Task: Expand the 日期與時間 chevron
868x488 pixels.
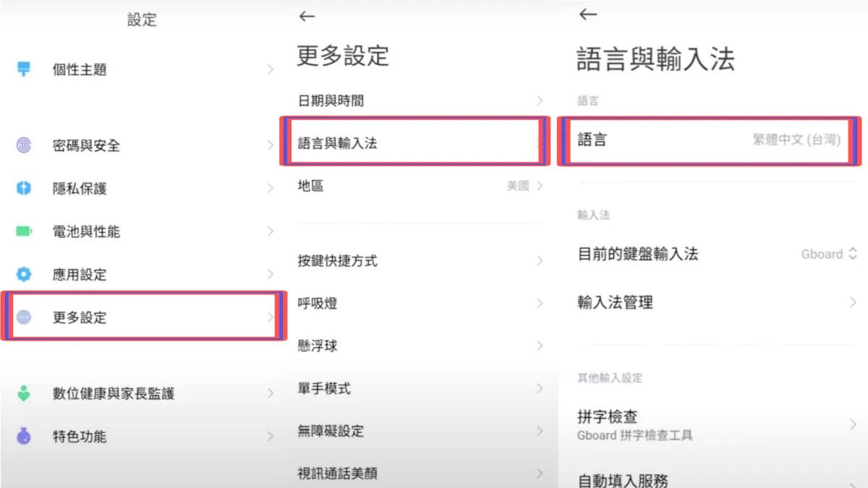Action: [x=539, y=100]
